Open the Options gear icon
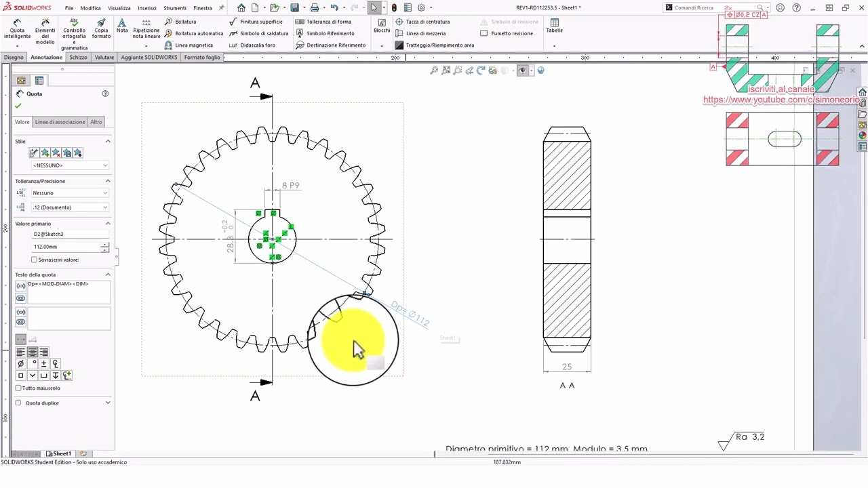868x488 pixels. click(421, 8)
